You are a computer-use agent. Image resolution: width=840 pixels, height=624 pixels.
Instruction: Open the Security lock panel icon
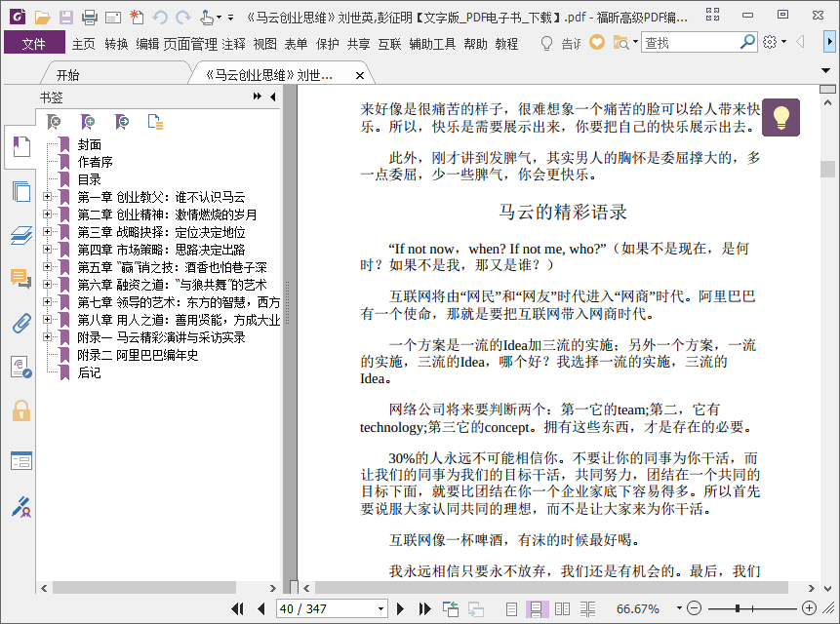point(20,410)
